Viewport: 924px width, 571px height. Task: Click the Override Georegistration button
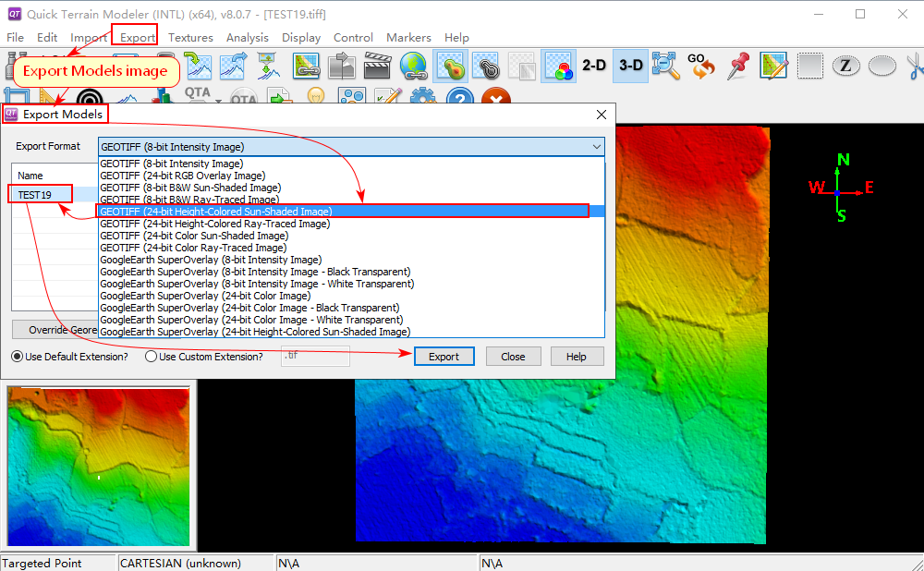(55, 330)
